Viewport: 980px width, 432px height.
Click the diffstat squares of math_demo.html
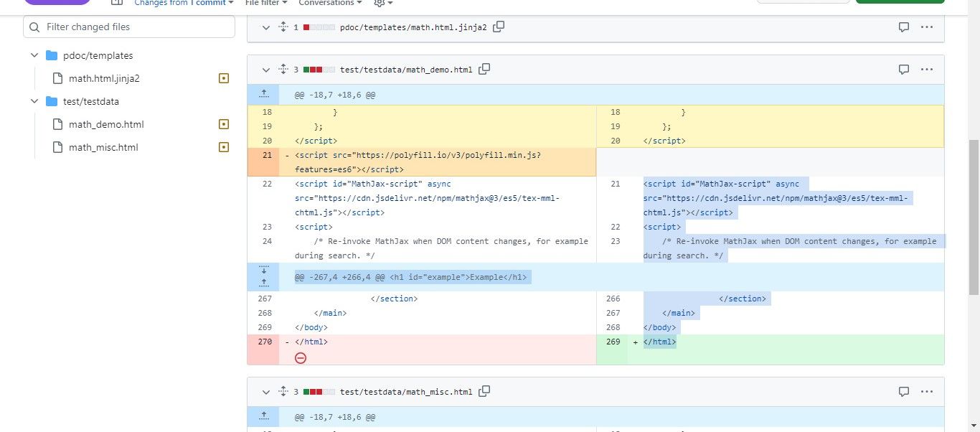pos(319,70)
